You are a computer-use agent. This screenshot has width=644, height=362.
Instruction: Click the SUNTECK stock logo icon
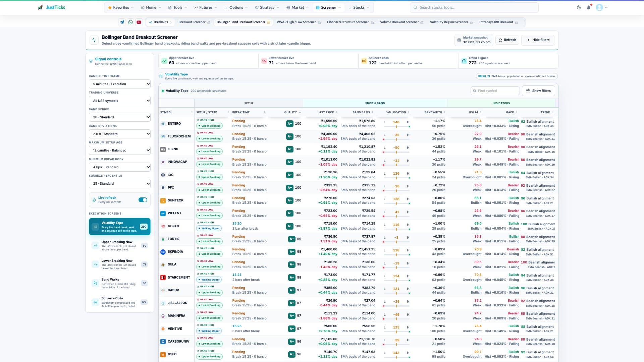click(x=163, y=200)
